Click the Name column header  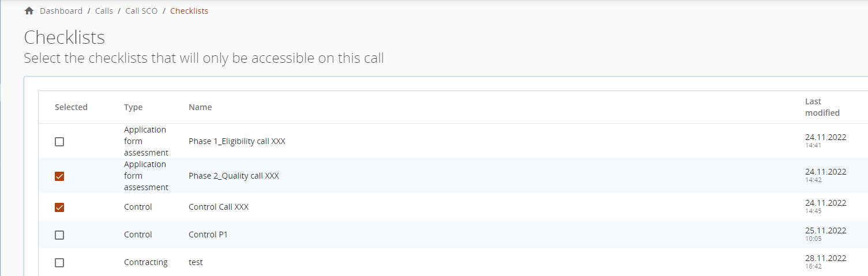200,107
